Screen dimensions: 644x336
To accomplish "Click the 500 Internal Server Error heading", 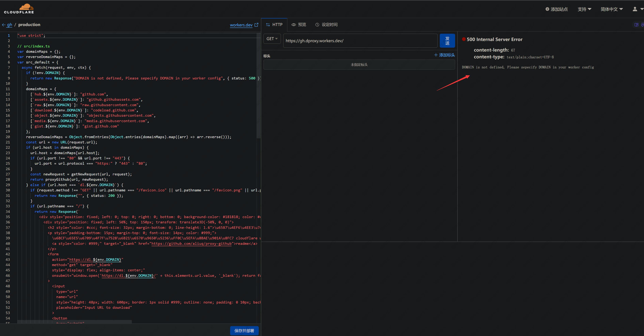I will [x=494, y=39].
